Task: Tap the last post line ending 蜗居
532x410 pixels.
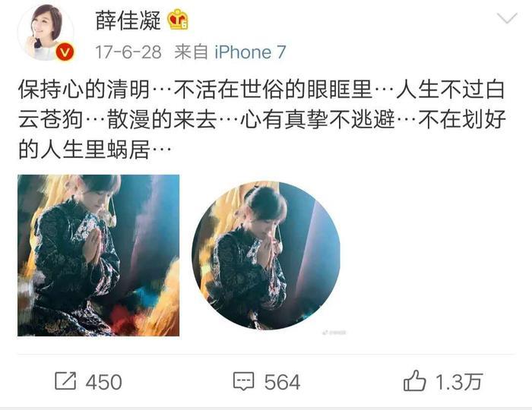Action: pos(94,149)
